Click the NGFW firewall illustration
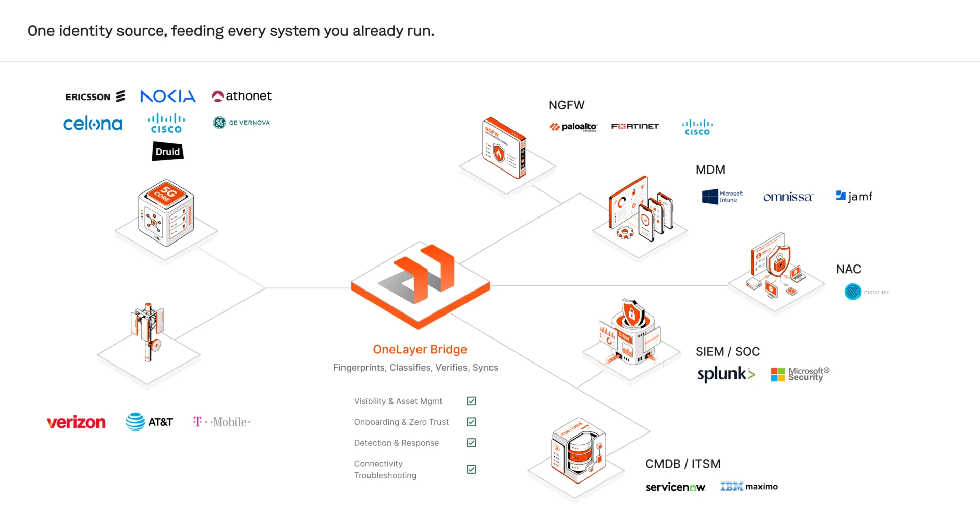The height and width of the screenshot is (531, 980). pos(504,148)
